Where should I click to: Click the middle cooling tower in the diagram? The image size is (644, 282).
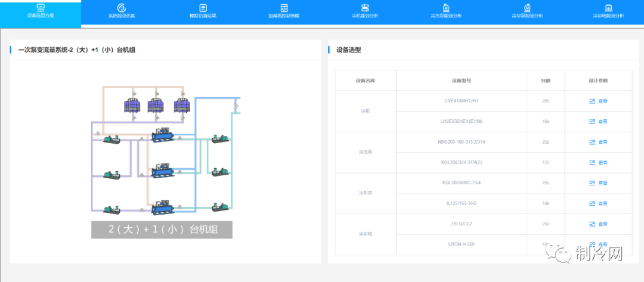pyautogui.click(x=156, y=106)
